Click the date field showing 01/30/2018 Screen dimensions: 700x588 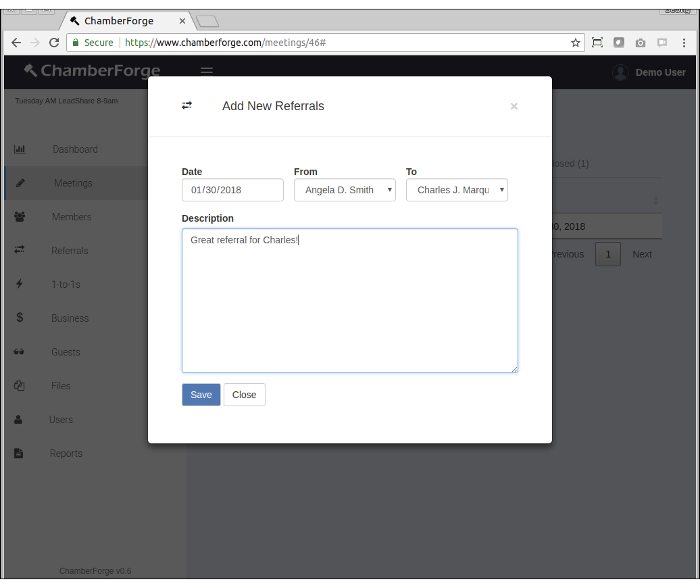pyautogui.click(x=232, y=190)
